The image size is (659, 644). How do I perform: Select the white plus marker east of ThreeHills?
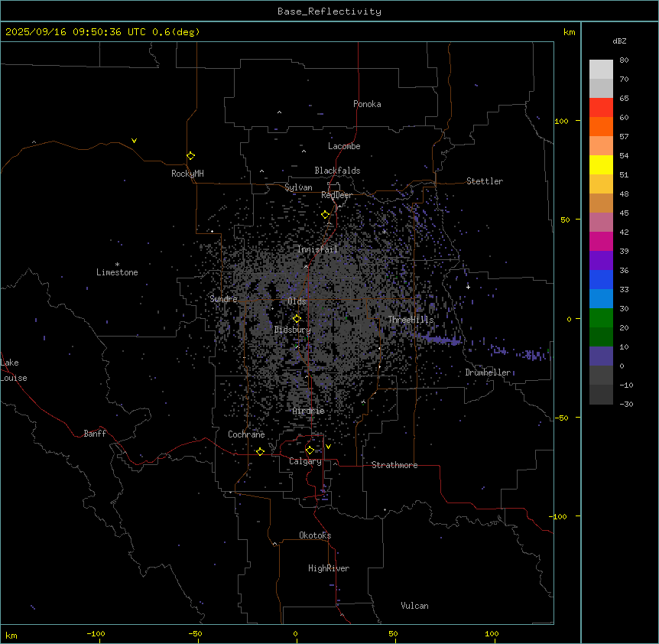pos(468,286)
